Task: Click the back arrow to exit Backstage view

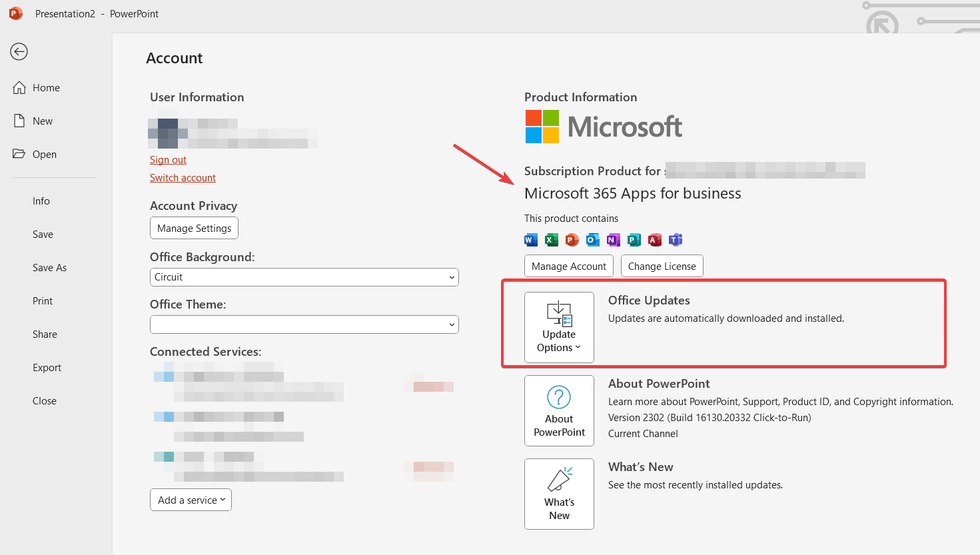Action: (19, 51)
